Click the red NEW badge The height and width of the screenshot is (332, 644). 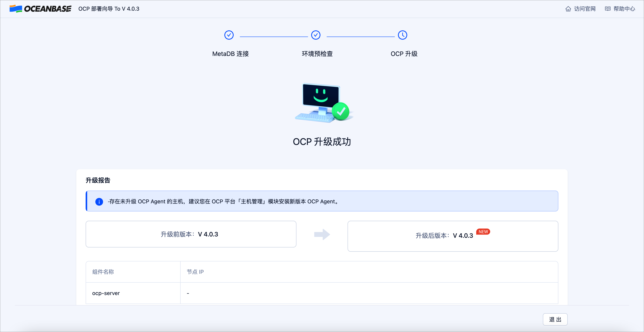tap(483, 232)
